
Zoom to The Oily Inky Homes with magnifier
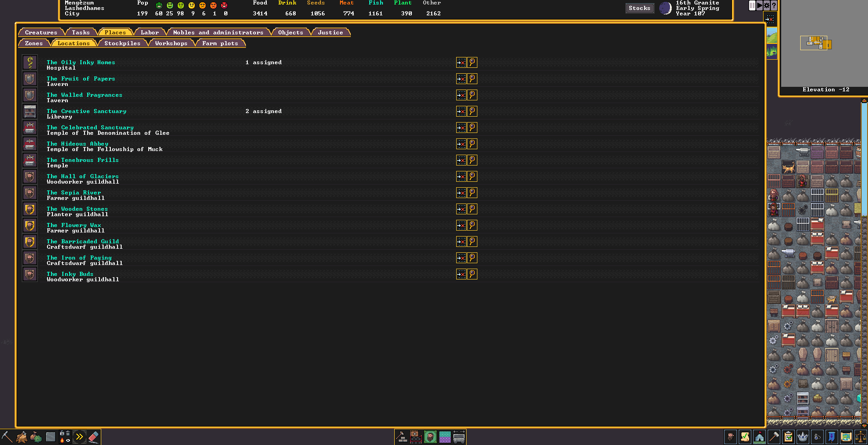point(472,62)
